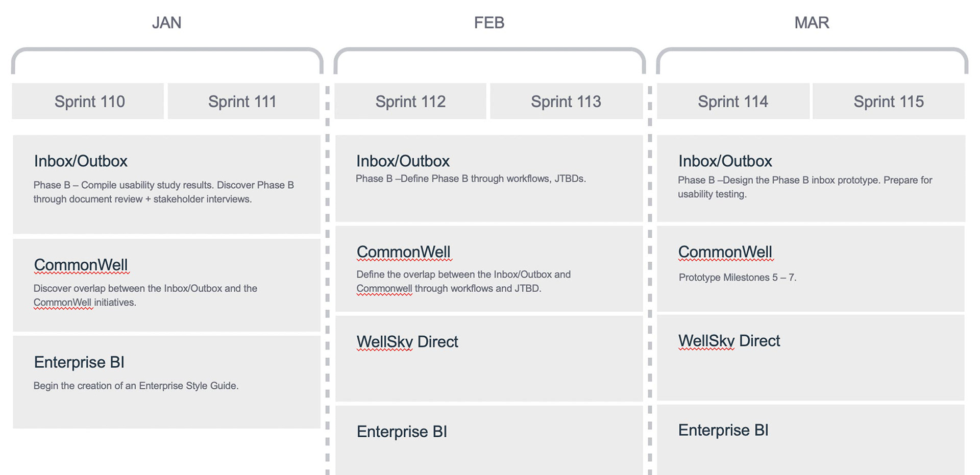Click the JAN month label

166,22
